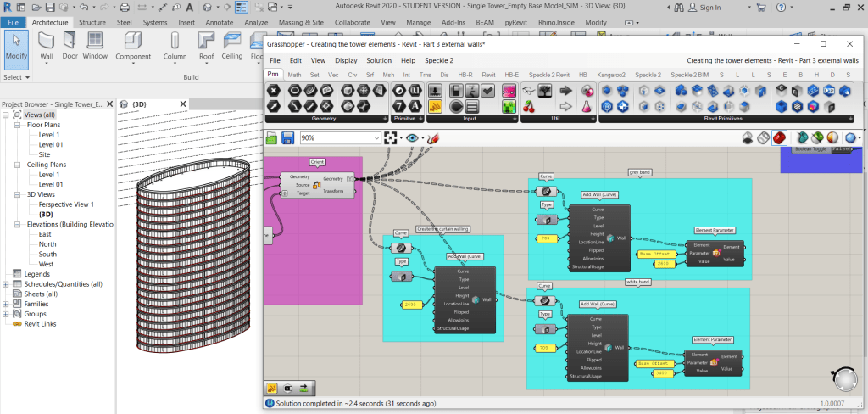Click the Element Parameter node in white band
868x414 pixels.
click(715, 362)
